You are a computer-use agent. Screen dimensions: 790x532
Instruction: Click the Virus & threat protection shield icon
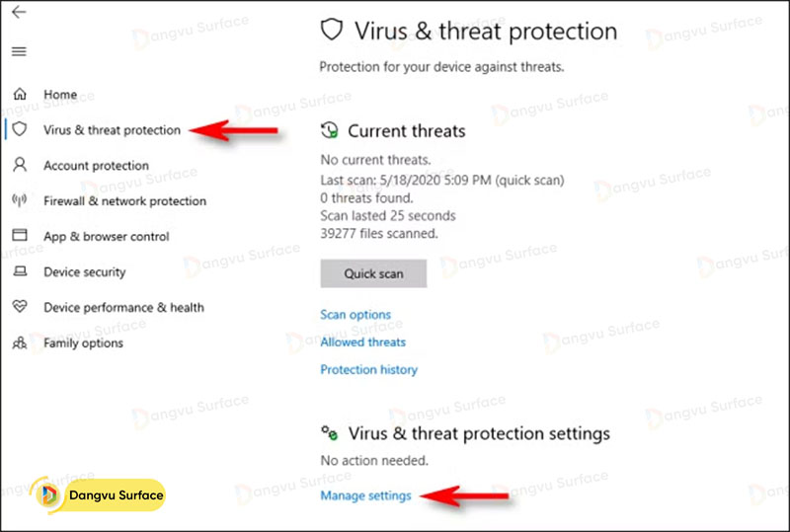pos(19,130)
